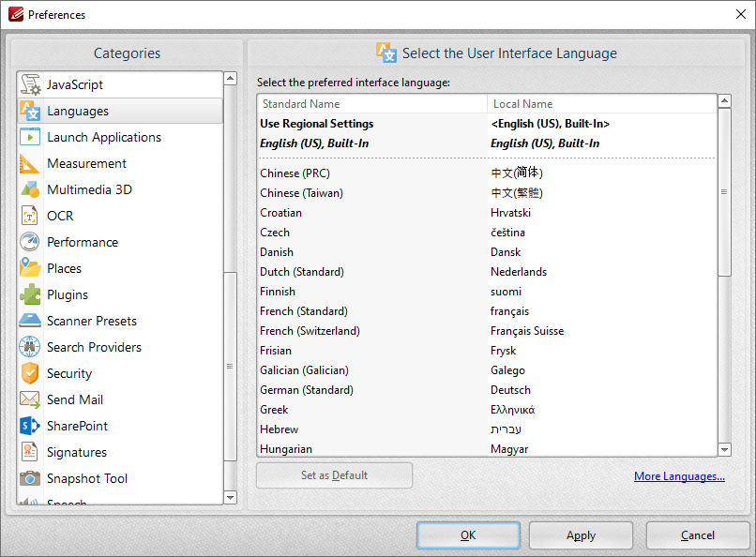The width and height of the screenshot is (756, 557).
Task: Select the Performance category
Action: [x=83, y=242]
